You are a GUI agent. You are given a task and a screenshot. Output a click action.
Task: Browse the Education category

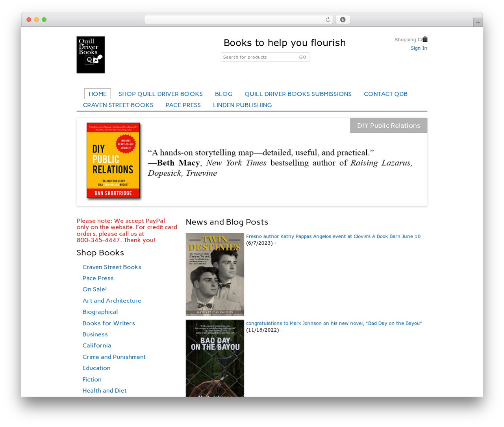(x=96, y=368)
